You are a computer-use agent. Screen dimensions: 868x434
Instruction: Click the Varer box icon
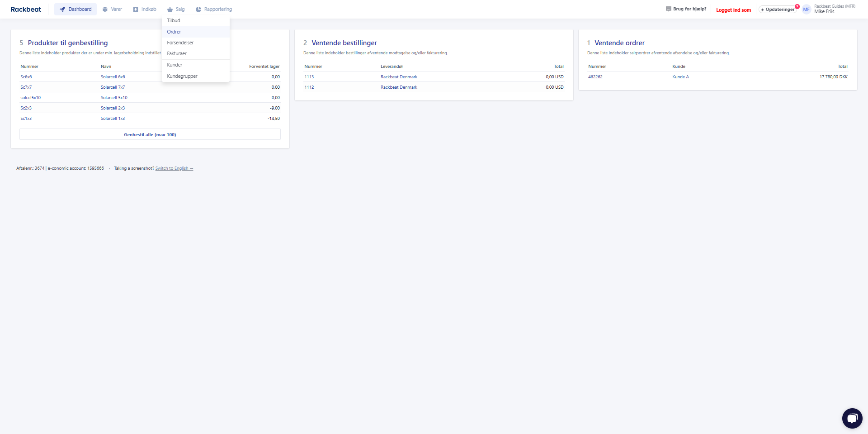pos(105,10)
